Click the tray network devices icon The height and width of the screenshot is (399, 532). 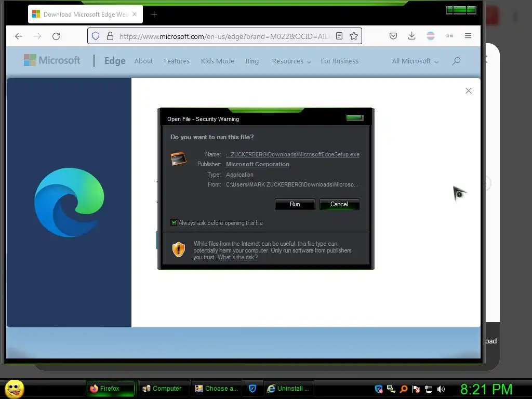point(391,389)
